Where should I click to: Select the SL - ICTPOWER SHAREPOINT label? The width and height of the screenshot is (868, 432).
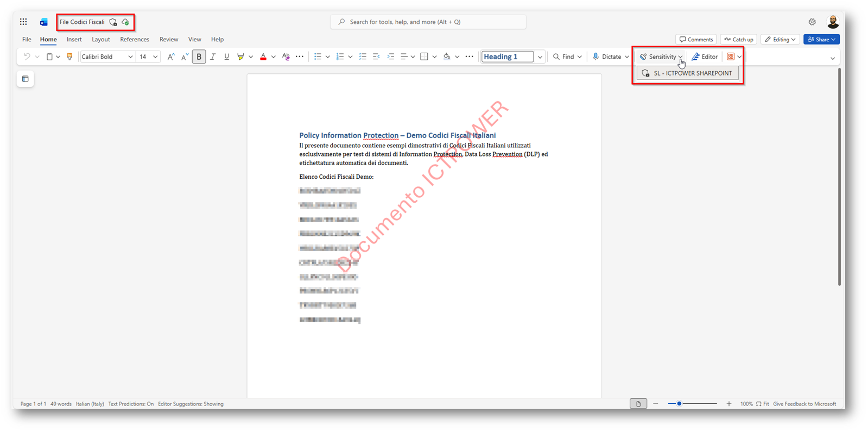click(x=687, y=73)
